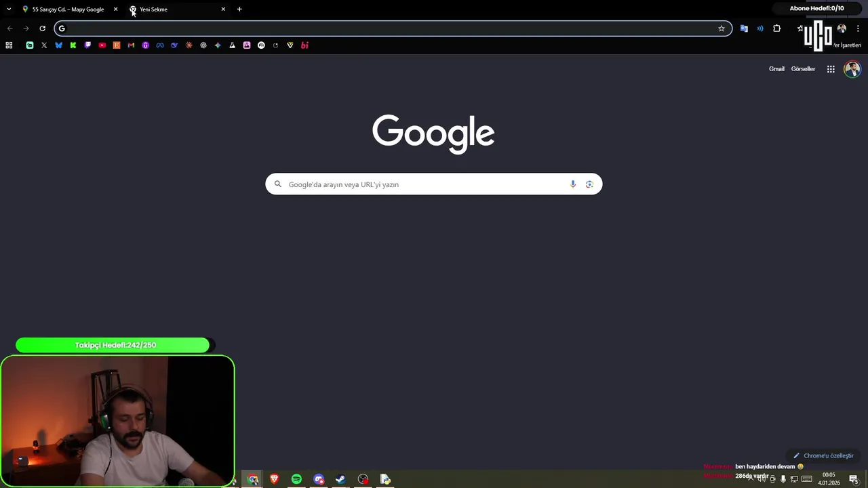Open the Meta bookmark
Viewport: 868px width, 488px height.
click(x=160, y=45)
